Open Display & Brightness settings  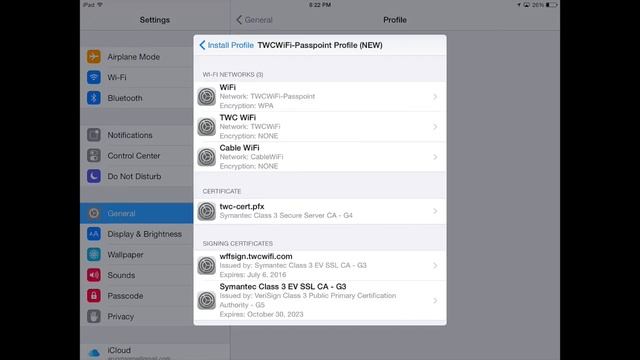[136, 234]
